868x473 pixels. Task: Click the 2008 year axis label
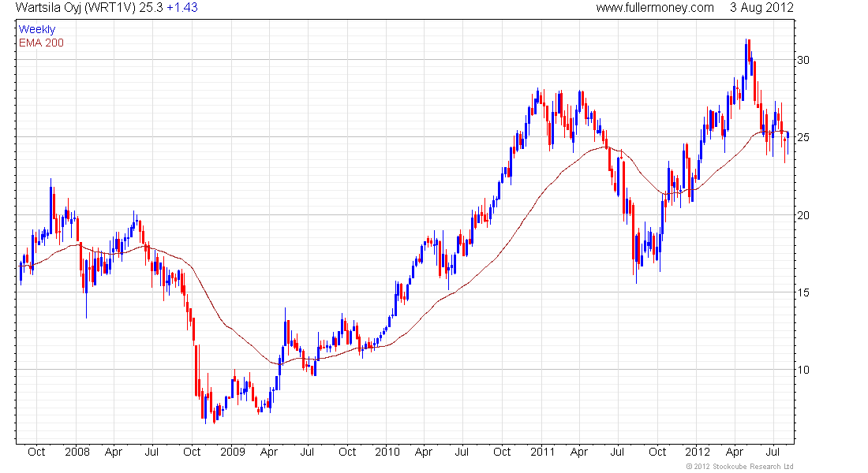77,452
